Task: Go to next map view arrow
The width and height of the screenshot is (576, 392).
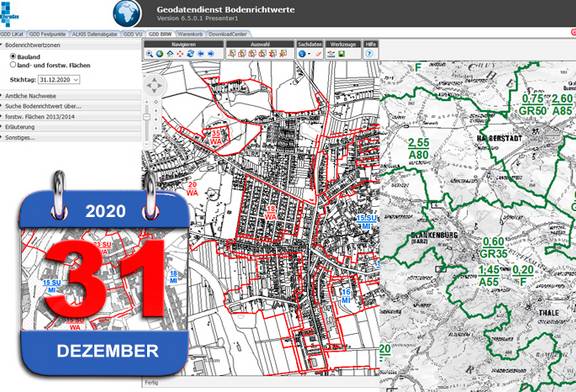Action: pyautogui.click(x=211, y=54)
